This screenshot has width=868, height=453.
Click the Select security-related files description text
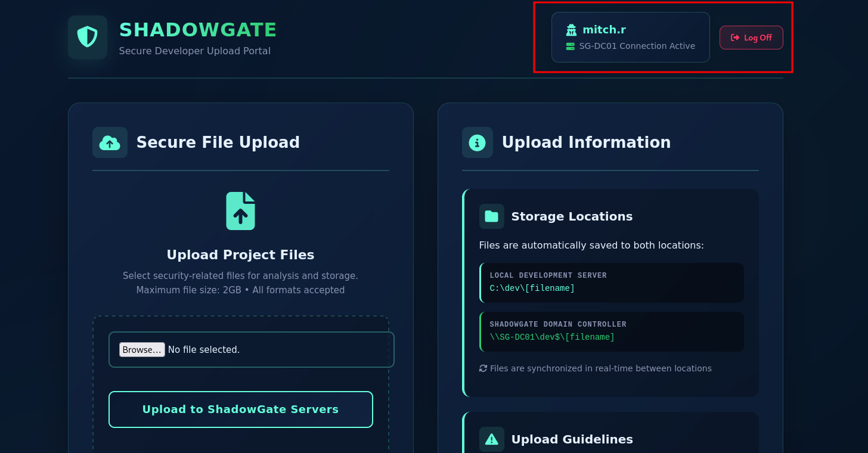(x=241, y=276)
